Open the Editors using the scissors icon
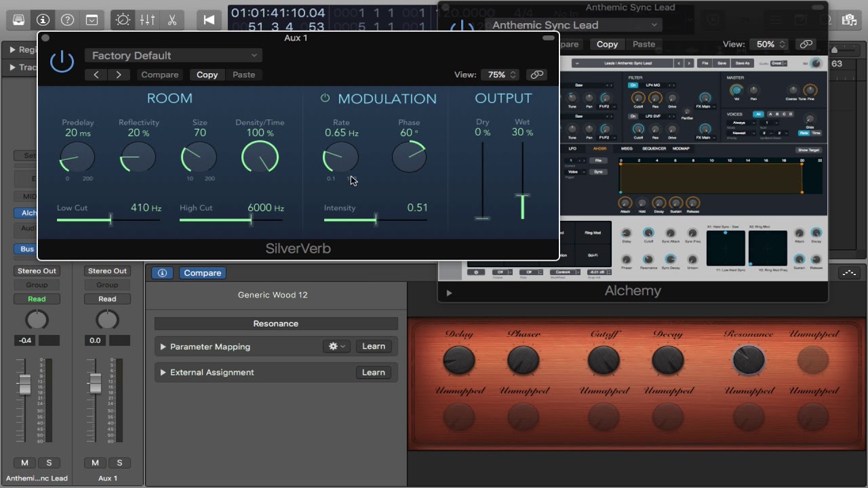Screen dimensions: 868x488 click(172, 20)
